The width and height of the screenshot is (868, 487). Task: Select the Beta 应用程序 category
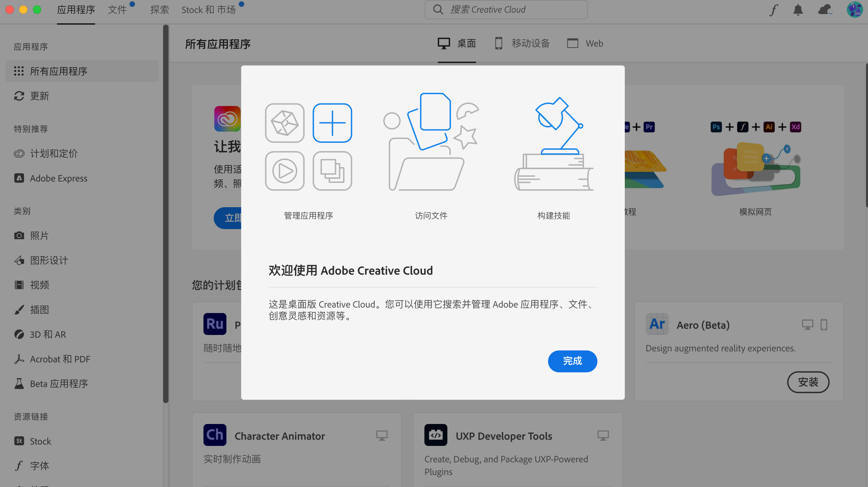coord(82,384)
